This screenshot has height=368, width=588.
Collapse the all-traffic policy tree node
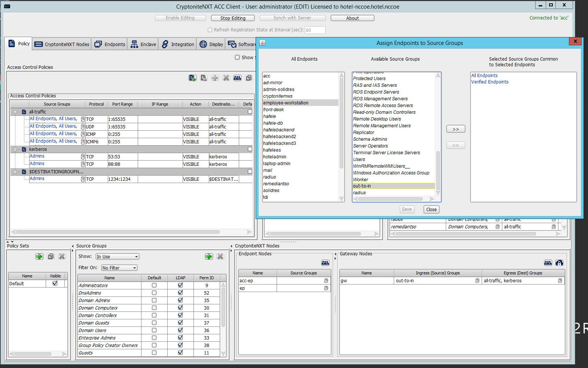(15, 112)
